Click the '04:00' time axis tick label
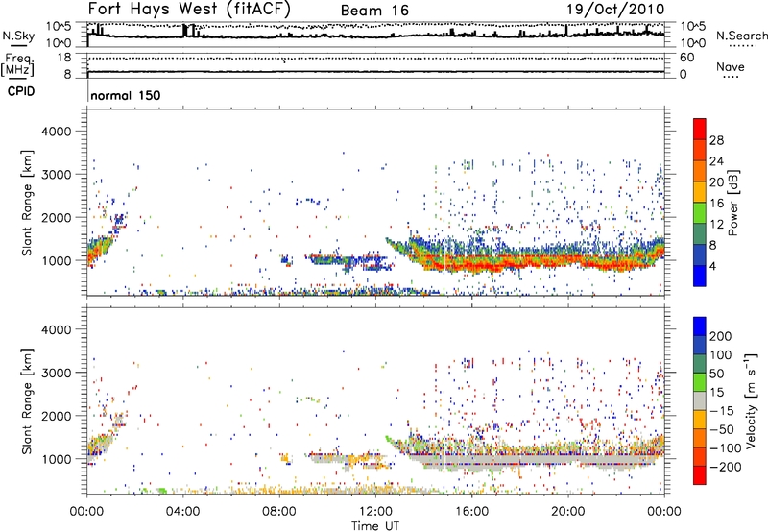The width and height of the screenshot is (768, 532). click(x=183, y=512)
